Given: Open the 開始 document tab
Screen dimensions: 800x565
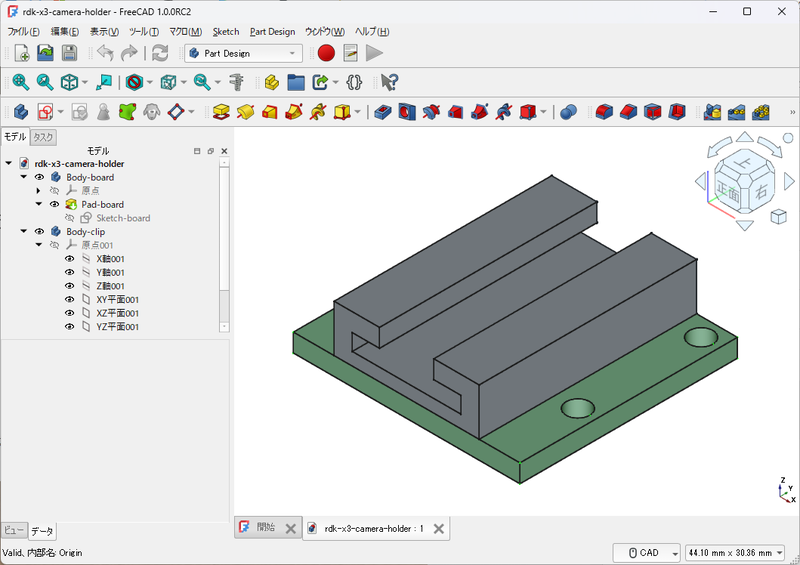Looking at the screenshot, I should pos(266,528).
